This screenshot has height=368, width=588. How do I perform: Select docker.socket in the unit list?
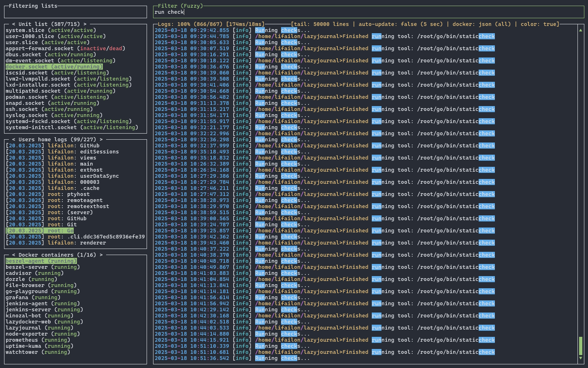pos(54,67)
